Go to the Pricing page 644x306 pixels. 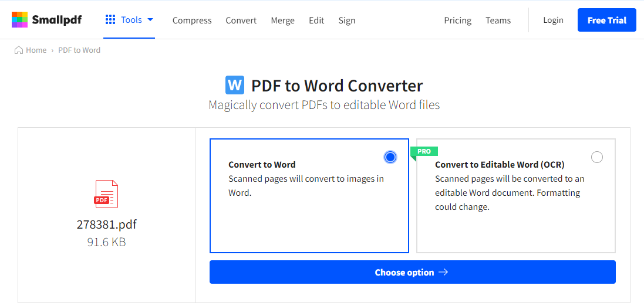pos(457,21)
